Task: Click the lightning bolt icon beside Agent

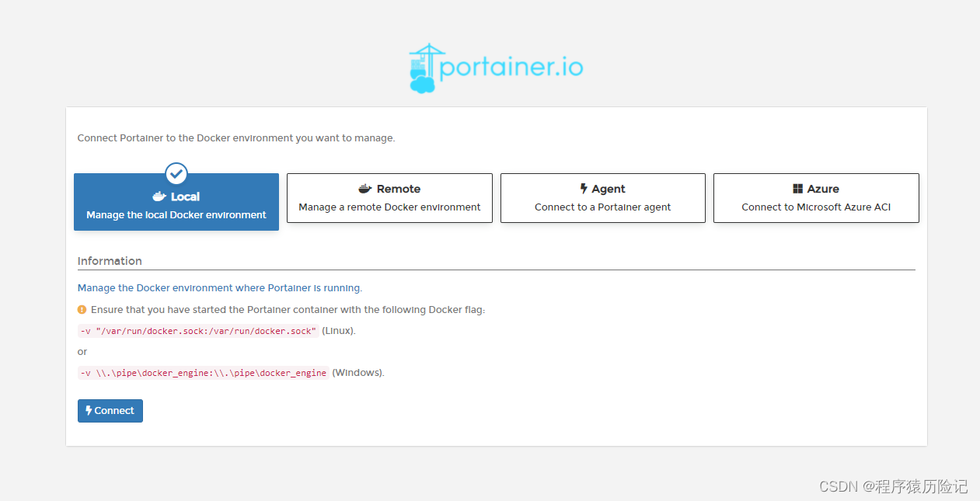Action: (x=584, y=189)
